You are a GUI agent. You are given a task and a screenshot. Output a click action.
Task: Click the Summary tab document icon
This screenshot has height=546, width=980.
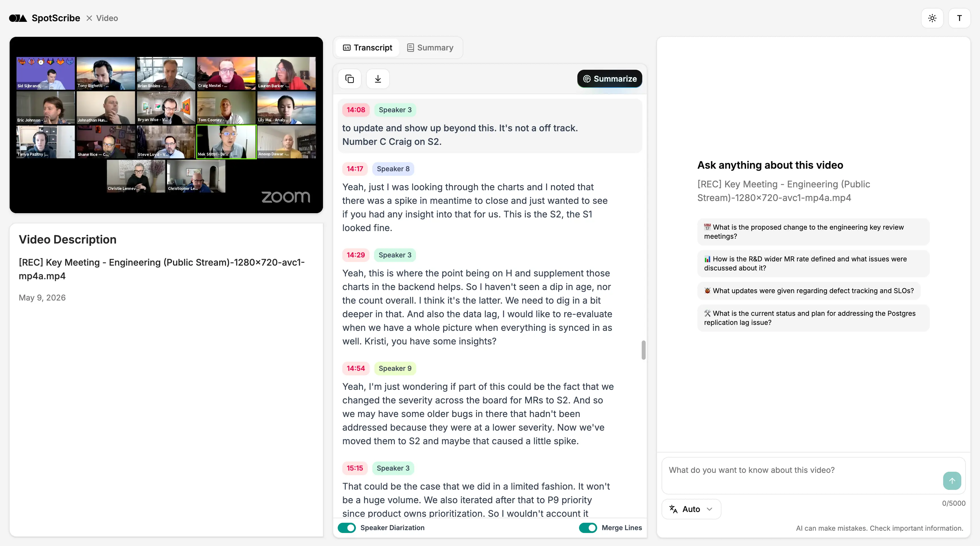click(410, 48)
